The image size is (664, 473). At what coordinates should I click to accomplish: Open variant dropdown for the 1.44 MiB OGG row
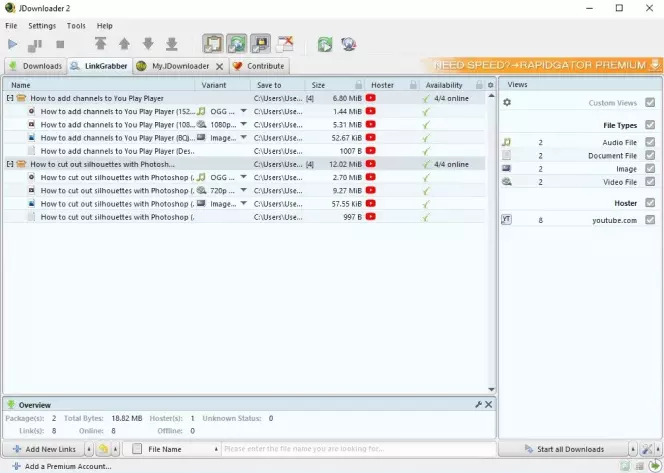point(243,111)
